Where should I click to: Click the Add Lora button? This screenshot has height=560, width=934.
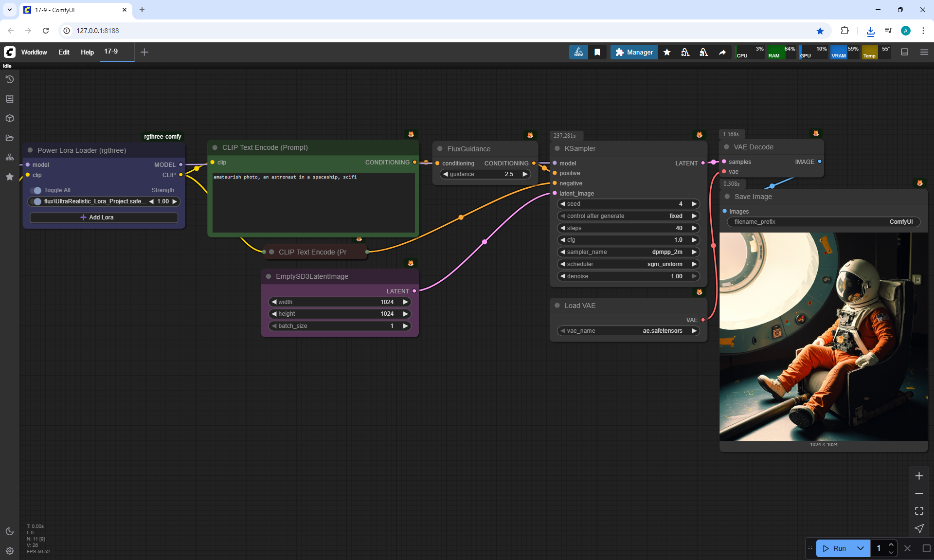click(x=104, y=217)
